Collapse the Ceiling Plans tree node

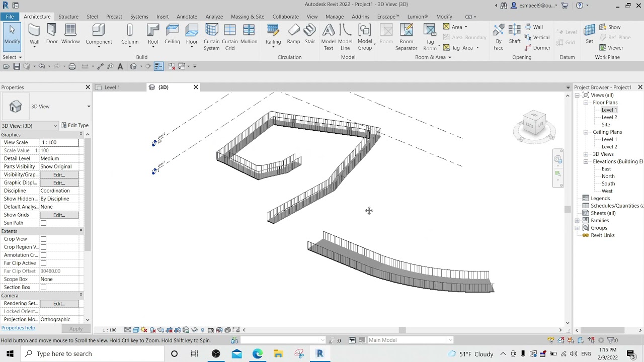tap(586, 132)
